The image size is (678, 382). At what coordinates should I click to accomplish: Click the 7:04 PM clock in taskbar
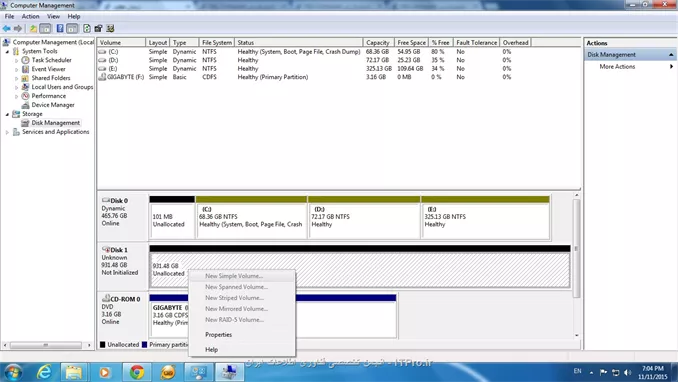(652, 369)
